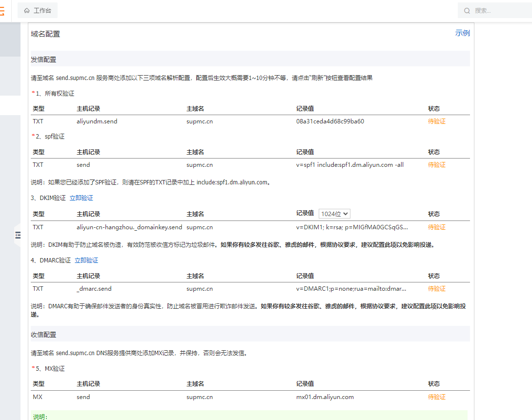The width and height of the screenshot is (532, 420).
Task: Click the 5、MX验证 heading
Action: 50,369
